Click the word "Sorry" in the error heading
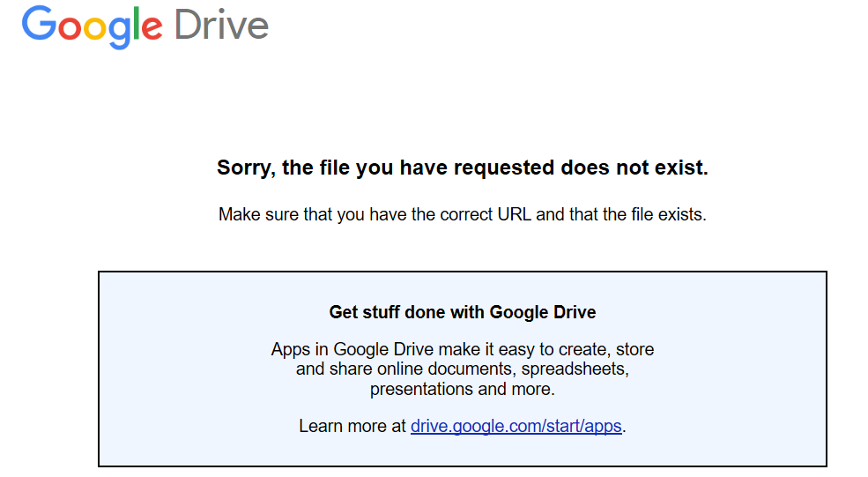Screen dimensions: 868x477 243,168
